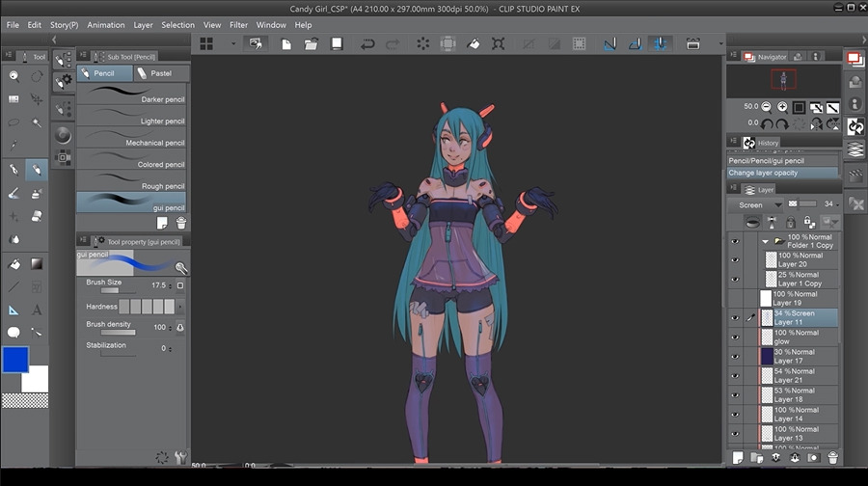
Task: Select the Fill bucket tool
Action: tap(14, 264)
